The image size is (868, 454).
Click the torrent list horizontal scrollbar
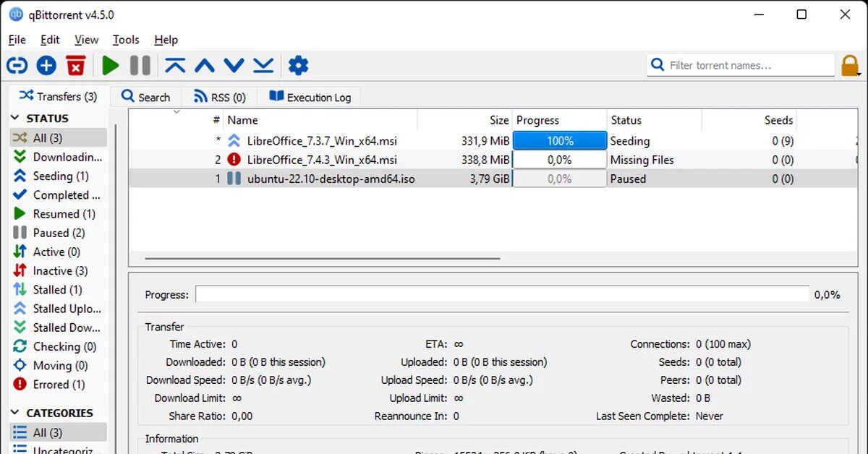coord(323,258)
